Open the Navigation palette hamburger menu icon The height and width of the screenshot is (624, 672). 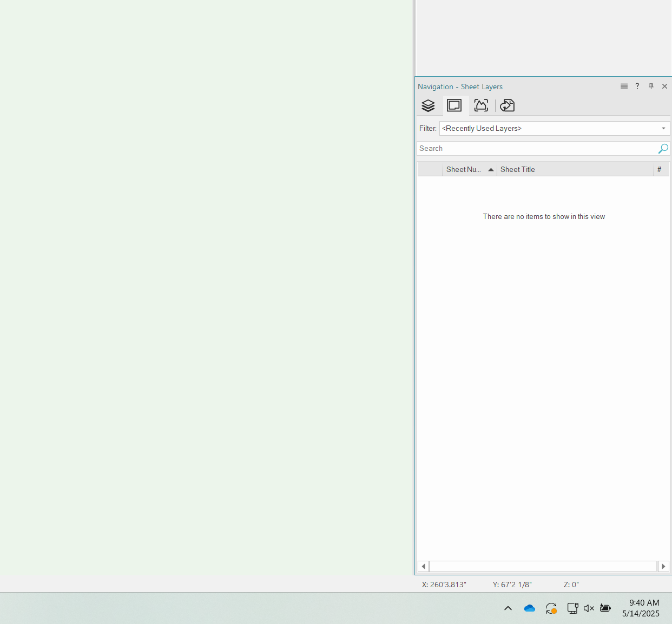[x=624, y=86]
